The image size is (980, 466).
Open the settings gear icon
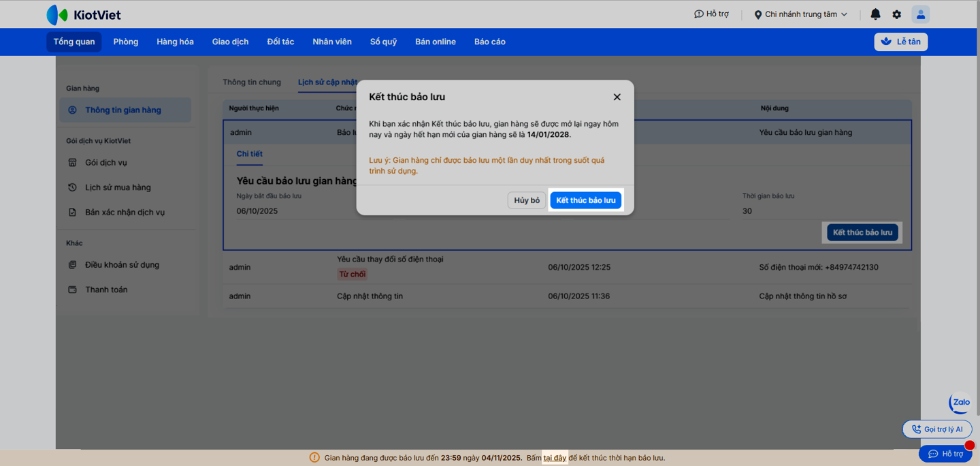(897, 14)
